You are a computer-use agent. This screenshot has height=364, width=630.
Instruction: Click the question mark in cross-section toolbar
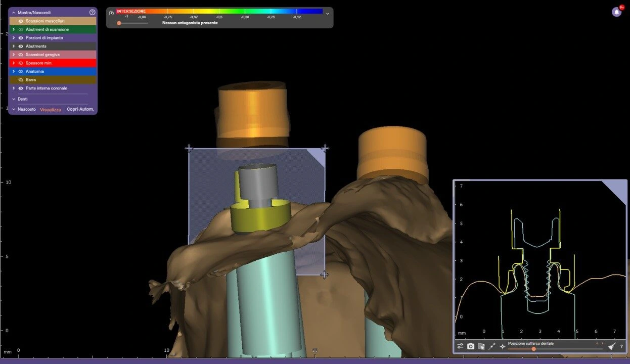[x=621, y=347]
